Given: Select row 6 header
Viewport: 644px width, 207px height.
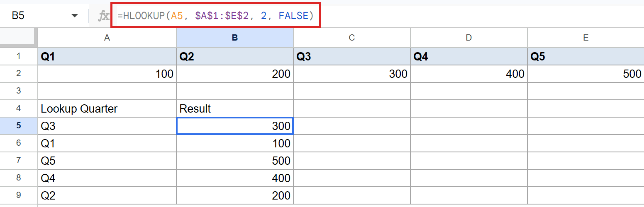Looking at the screenshot, I should click(19, 143).
